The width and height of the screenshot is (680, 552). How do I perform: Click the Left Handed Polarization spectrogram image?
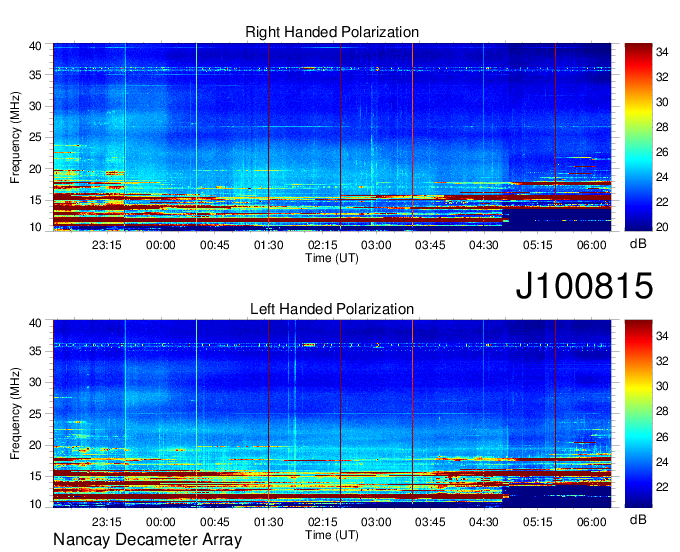click(332, 414)
